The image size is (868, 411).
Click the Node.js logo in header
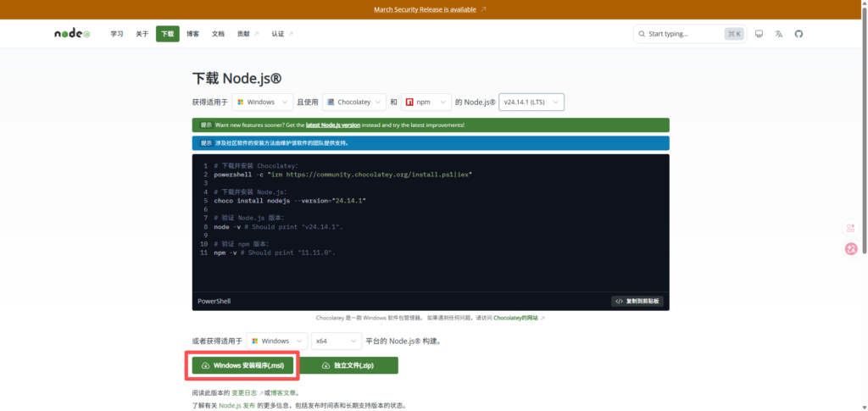click(72, 34)
